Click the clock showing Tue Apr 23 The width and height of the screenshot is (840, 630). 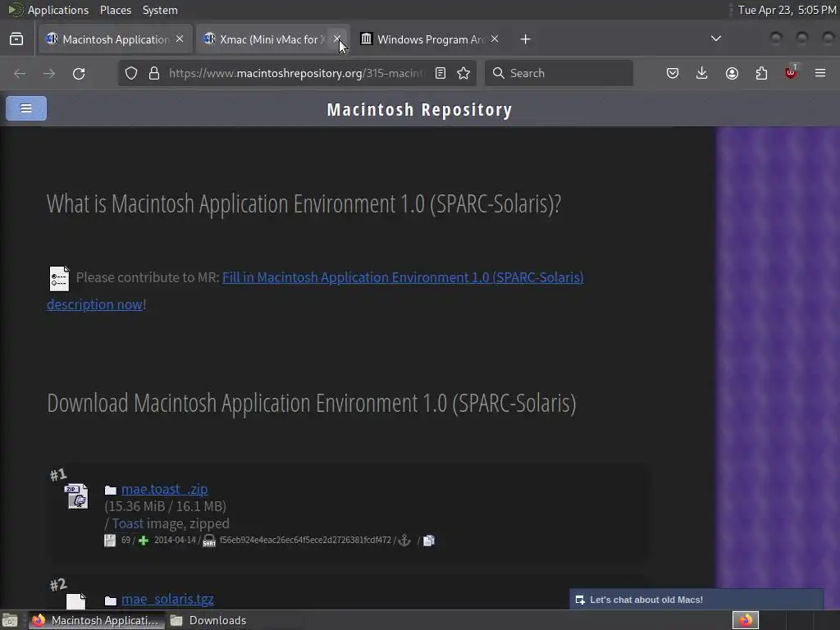(787, 10)
